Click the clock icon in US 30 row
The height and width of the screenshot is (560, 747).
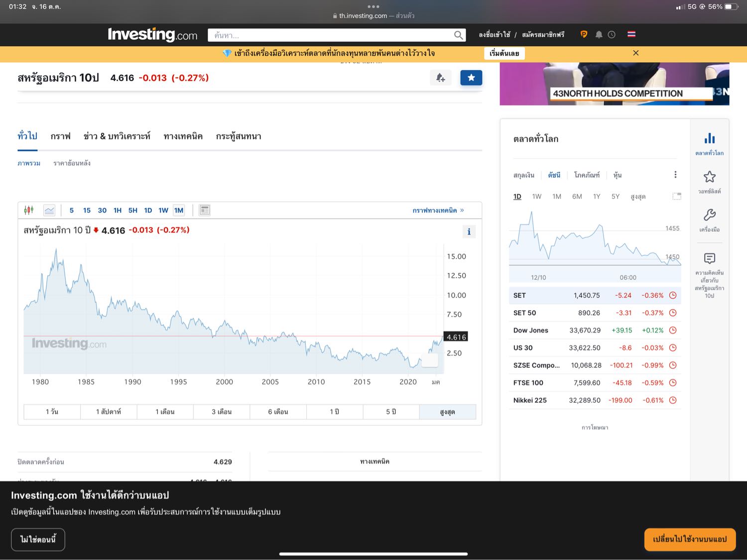pyautogui.click(x=673, y=347)
